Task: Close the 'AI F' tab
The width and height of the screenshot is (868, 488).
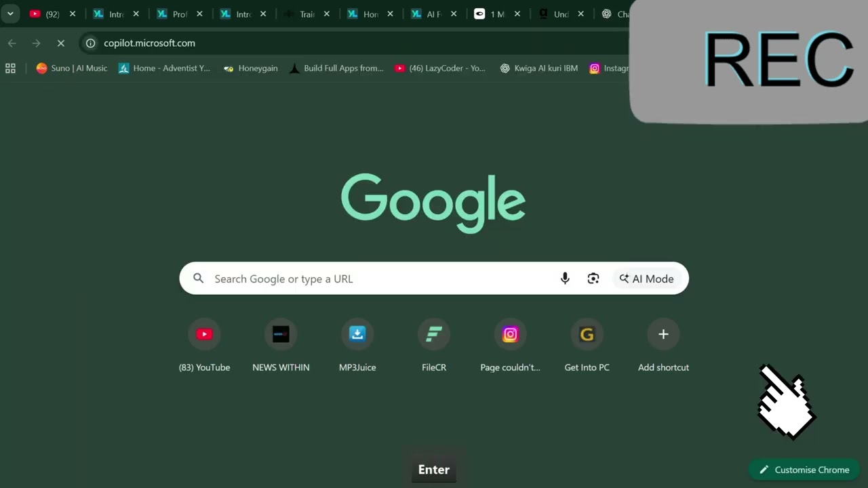Action: click(x=454, y=14)
